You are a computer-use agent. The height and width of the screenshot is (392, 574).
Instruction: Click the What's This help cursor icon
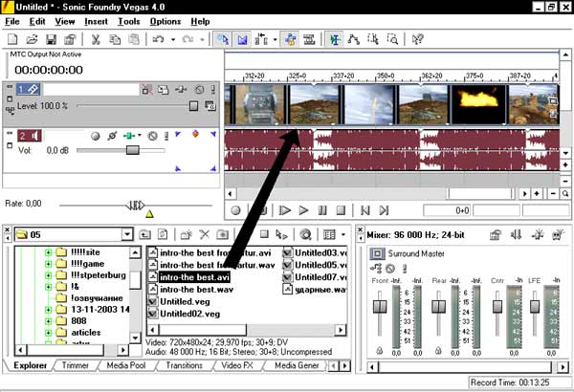click(x=418, y=40)
